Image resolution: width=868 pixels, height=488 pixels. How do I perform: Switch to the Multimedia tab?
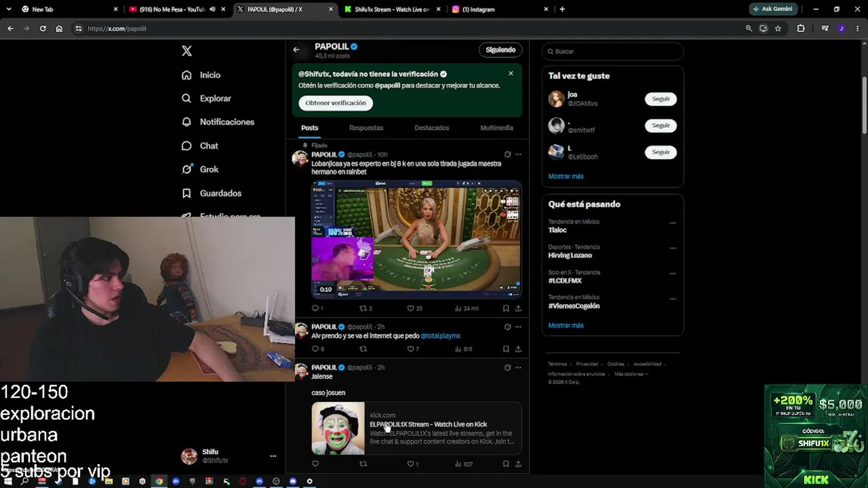click(x=496, y=127)
